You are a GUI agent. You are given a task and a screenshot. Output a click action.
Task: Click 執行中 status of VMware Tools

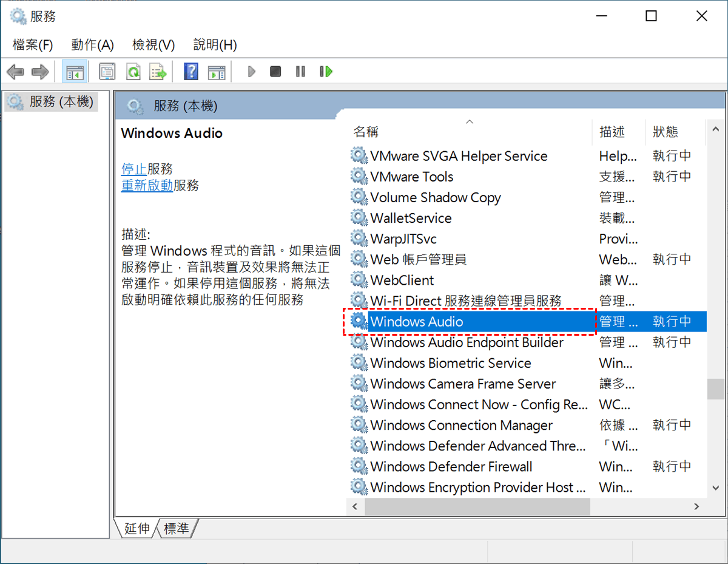[672, 177]
